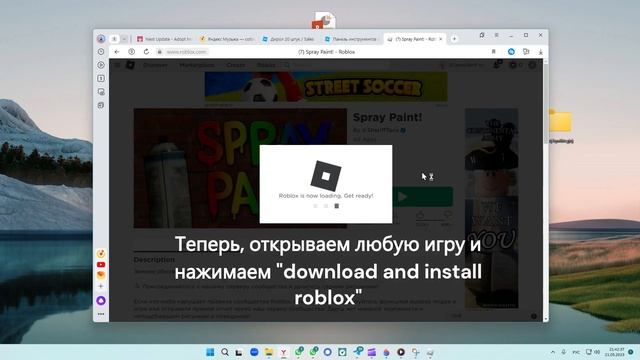This screenshot has height=360, width=640.
Task: Open the folder on the desktop
Action: [x=561, y=122]
